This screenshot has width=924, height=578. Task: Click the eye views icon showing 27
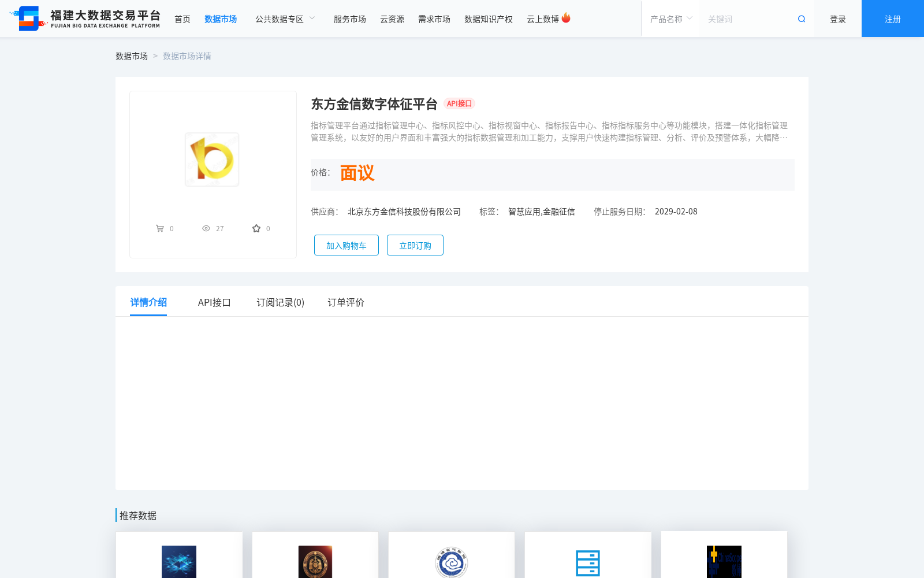click(206, 228)
